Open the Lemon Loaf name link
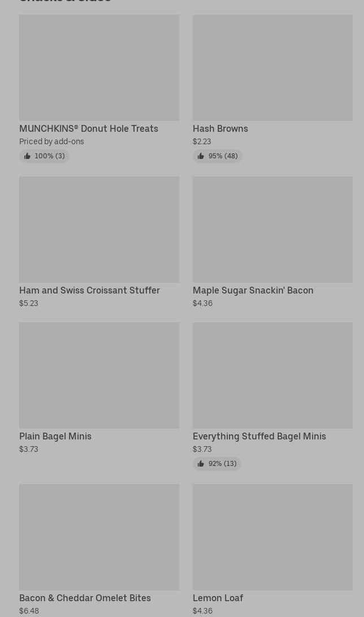The width and height of the screenshot is (364, 617). pos(218,598)
